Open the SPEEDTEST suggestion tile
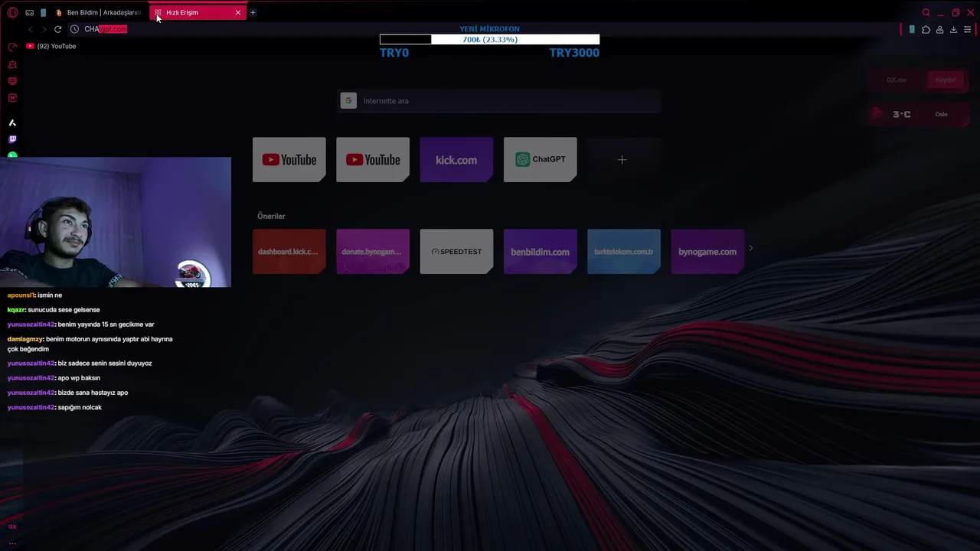The image size is (980, 551). point(456,252)
